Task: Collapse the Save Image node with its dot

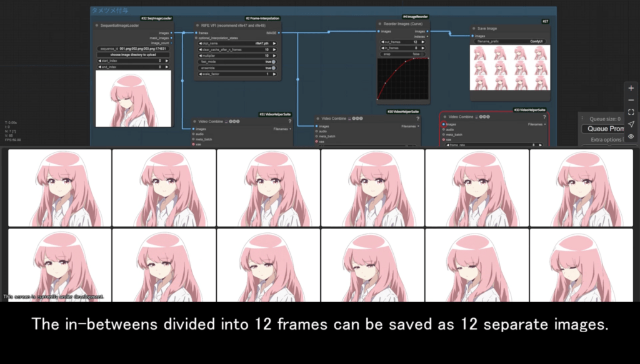Action: pyautogui.click(x=474, y=29)
